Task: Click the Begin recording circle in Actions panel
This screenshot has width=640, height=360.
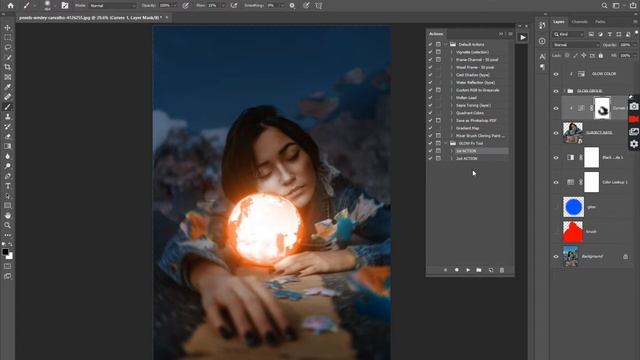Action: point(457,270)
